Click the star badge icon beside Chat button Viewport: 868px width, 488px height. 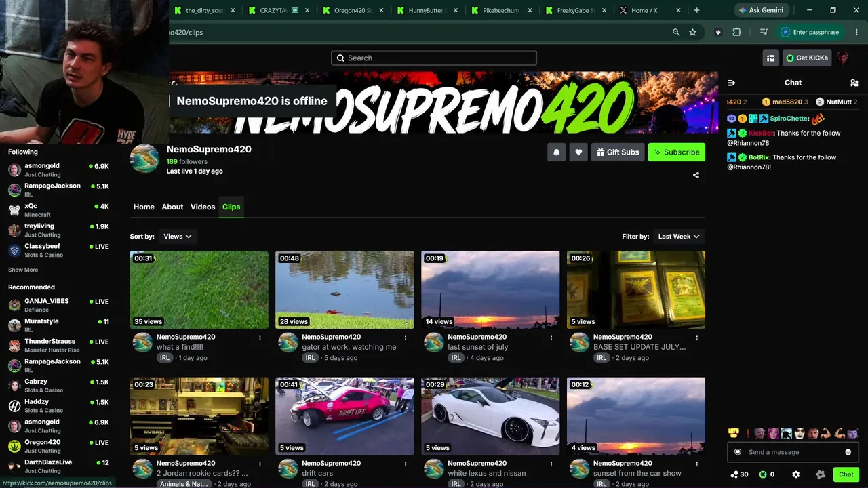click(x=820, y=474)
